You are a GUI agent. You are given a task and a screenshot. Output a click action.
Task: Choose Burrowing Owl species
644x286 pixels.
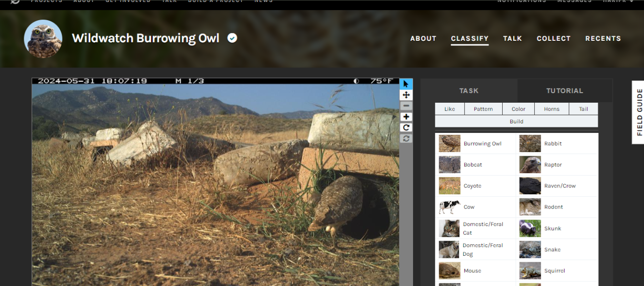click(476, 144)
